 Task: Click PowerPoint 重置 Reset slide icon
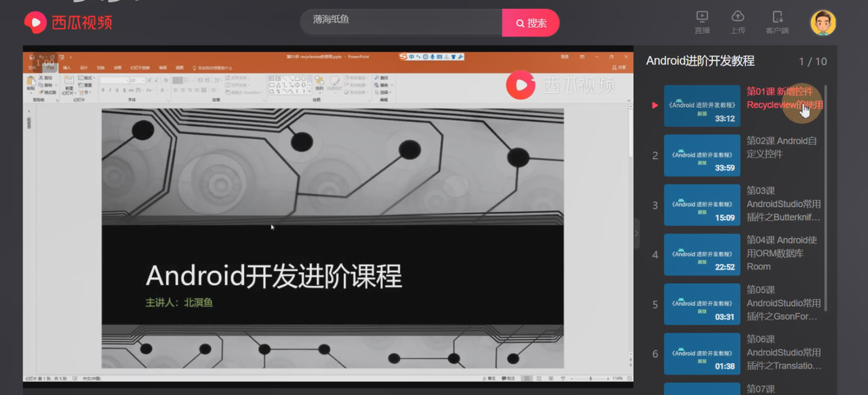coord(85,85)
